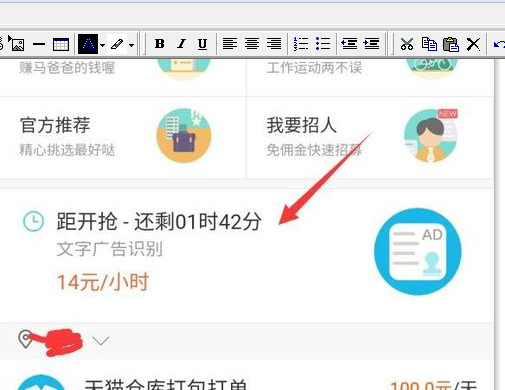Click the 工作运动两不误 subtitle
The height and width of the screenshot is (390, 505).
pyautogui.click(x=314, y=68)
